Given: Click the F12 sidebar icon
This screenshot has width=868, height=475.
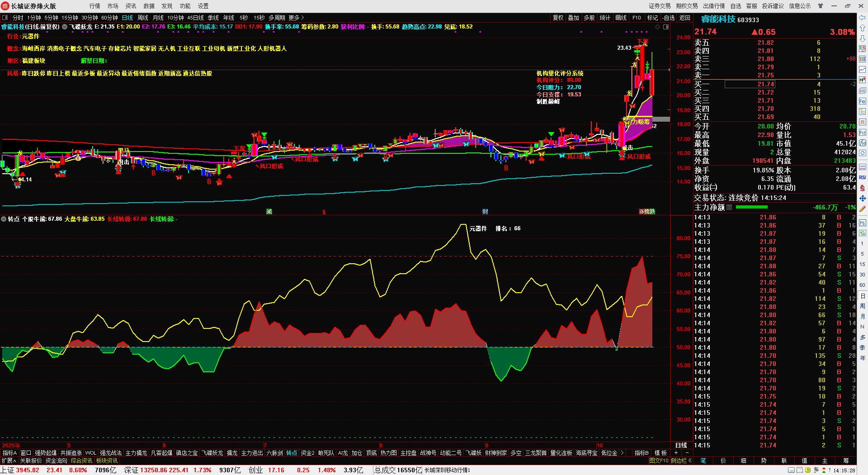Looking at the screenshot, I should 863,133.
